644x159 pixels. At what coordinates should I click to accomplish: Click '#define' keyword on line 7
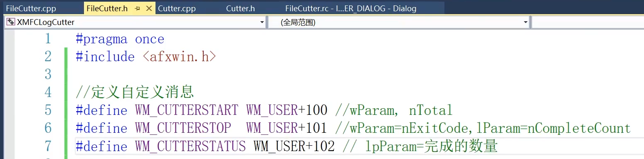[x=101, y=147]
